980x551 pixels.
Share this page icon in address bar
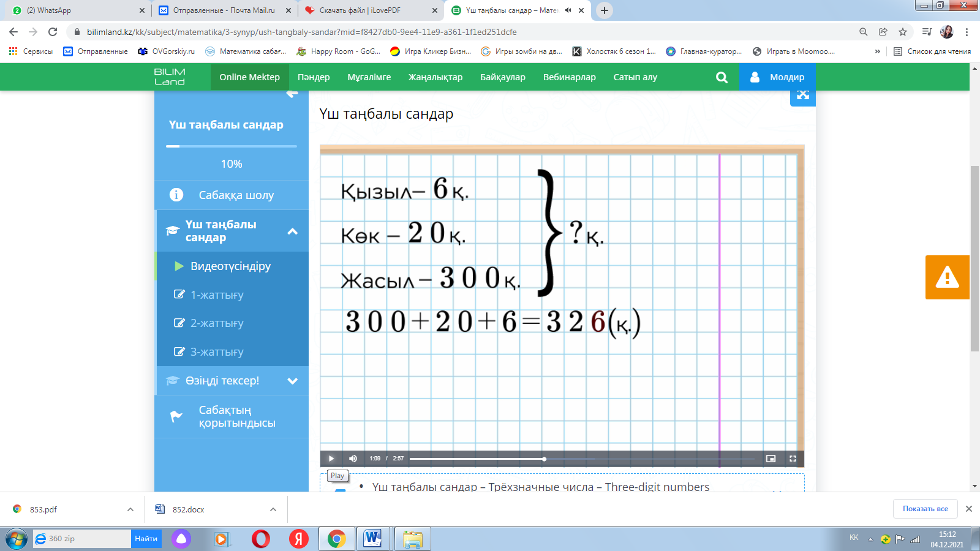pos(883,32)
